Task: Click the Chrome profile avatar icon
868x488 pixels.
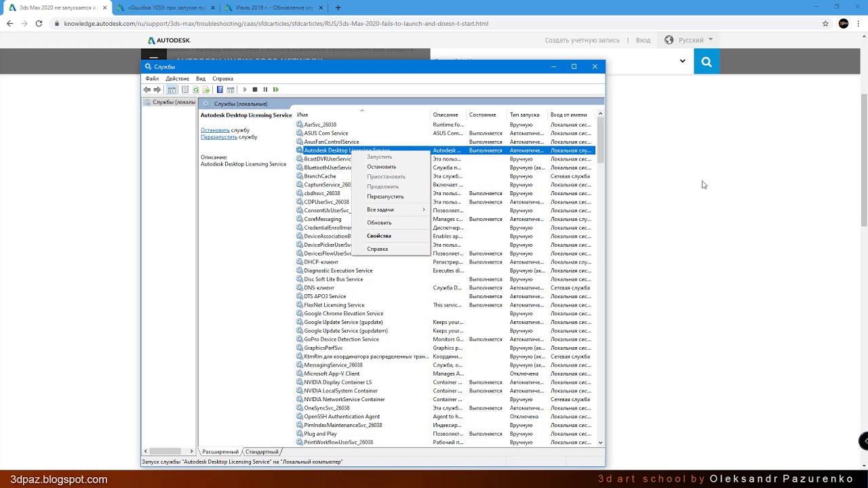Action: coord(844,24)
